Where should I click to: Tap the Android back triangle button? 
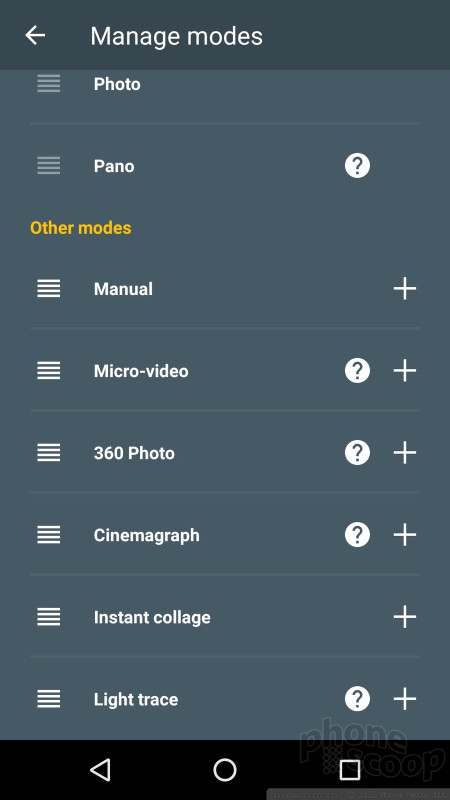pos(100,769)
